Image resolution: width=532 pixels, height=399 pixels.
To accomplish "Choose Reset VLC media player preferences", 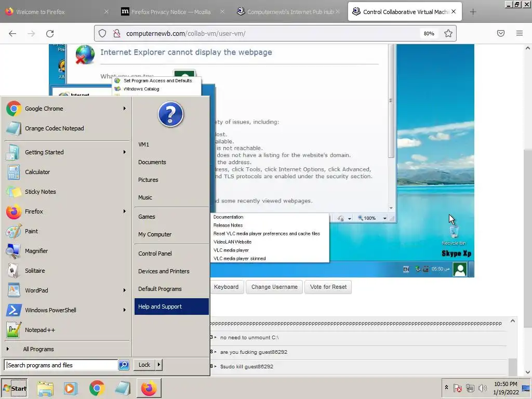I will (267, 234).
